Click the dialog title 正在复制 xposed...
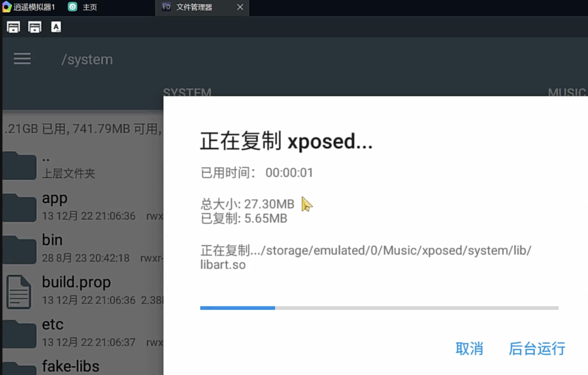The image size is (588, 375). click(x=286, y=141)
